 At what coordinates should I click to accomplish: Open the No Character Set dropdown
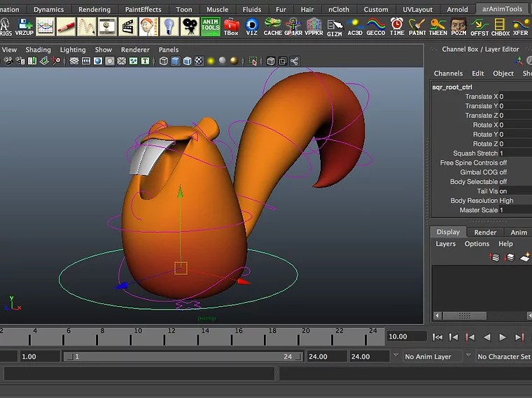pyautogui.click(x=503, y=357)
